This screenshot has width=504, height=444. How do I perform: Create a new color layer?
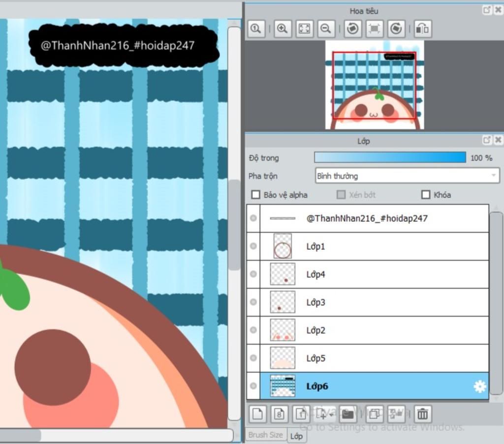(257, 414)
